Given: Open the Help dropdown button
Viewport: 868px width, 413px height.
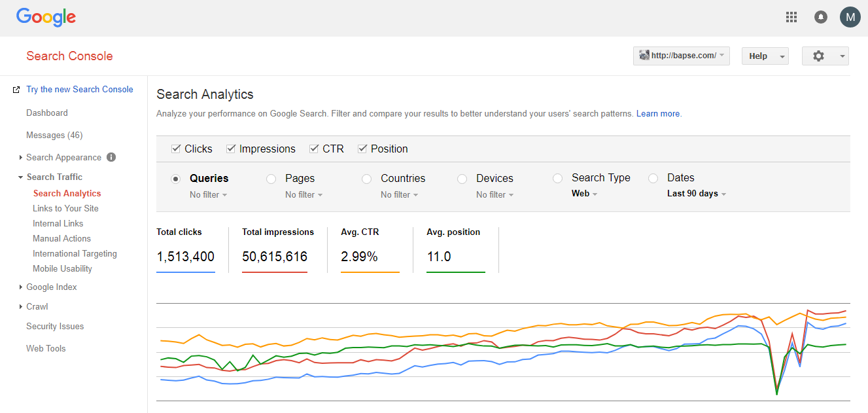Looking at the screenshot, I should (x=765, y=56).
